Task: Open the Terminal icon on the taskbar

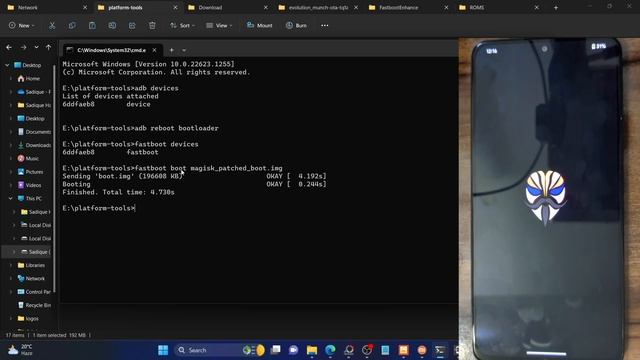Action: (440, 350)
